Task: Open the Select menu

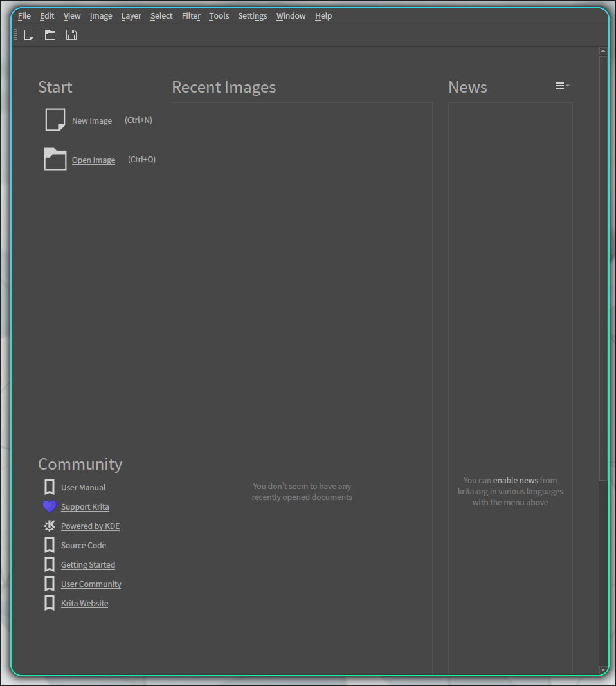Action: coord(161,16)
